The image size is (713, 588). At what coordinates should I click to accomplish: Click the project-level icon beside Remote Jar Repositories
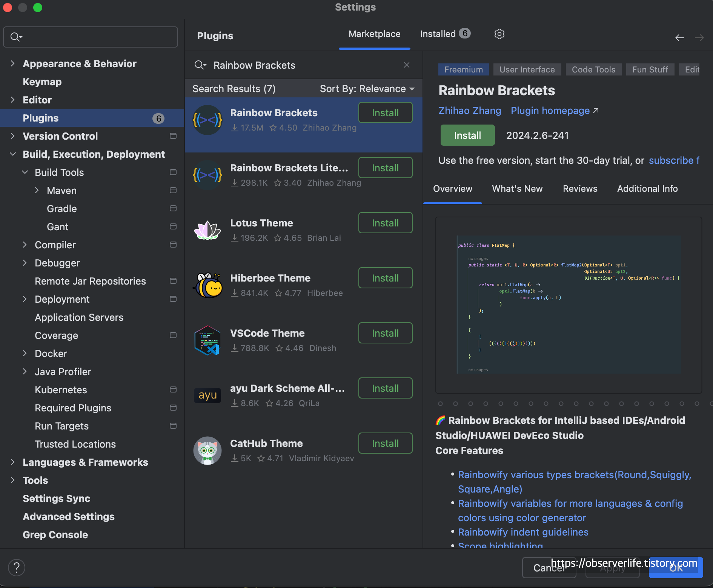click(x=173, y=281)
